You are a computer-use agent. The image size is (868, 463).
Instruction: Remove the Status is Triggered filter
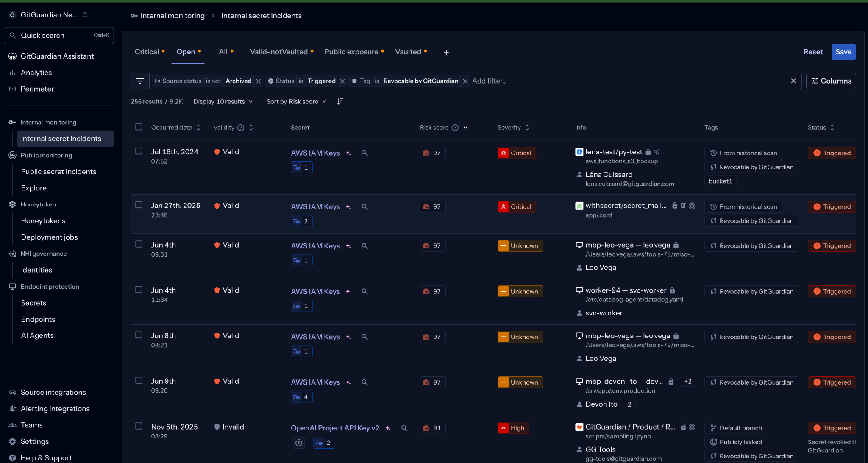[x=342, y=81]
